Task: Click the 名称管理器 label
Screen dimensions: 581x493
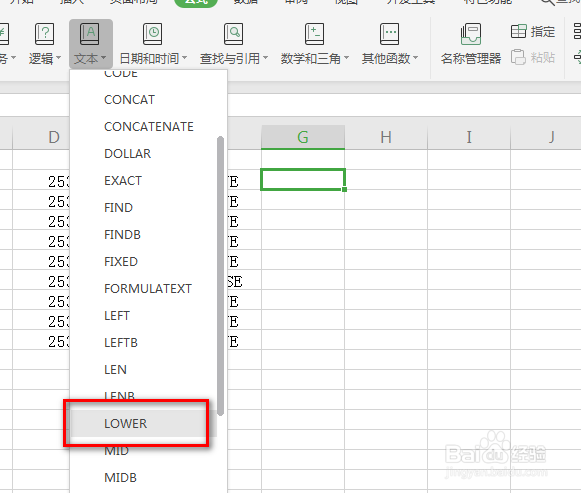Action: (471, 58)
